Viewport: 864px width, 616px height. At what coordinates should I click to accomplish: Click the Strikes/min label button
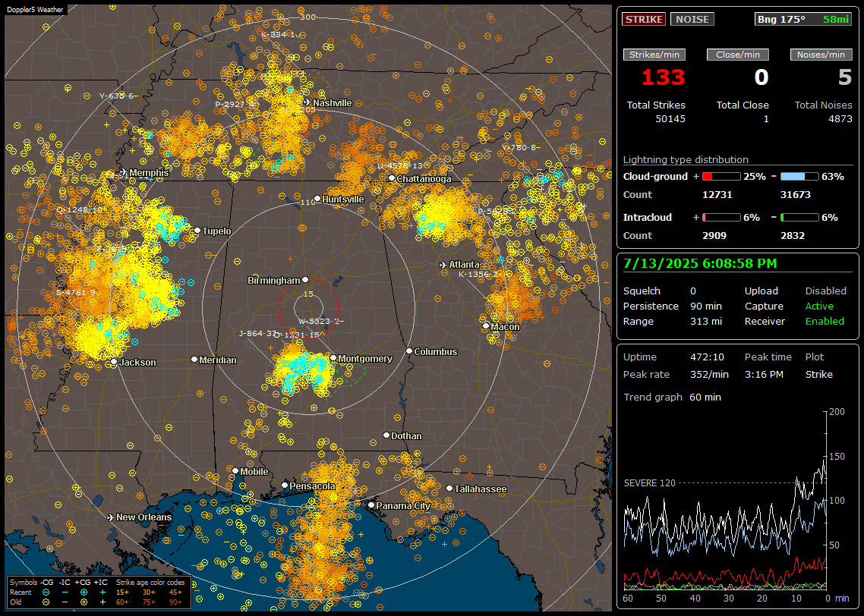(x=654, y=55)
